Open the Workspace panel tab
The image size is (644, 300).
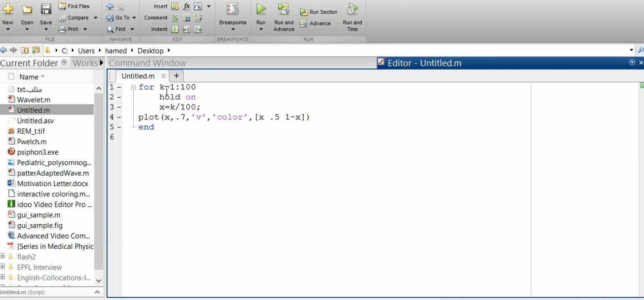[x=85, y=63]
